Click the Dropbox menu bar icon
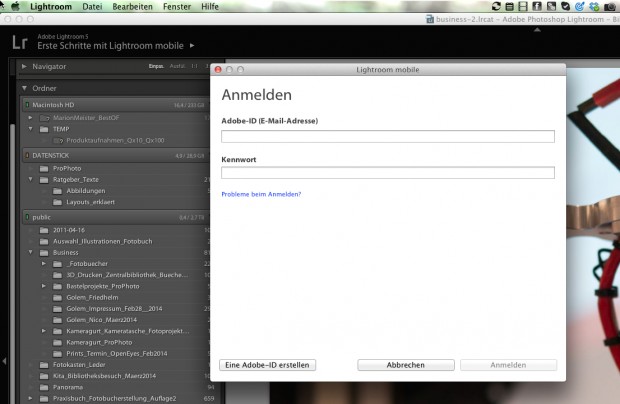620x404 pixels. coord(594,6)
